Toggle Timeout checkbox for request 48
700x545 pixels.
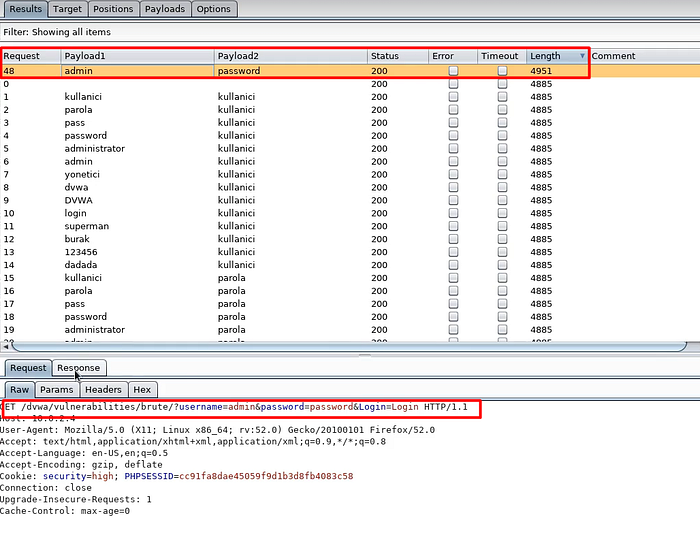(503, 71)
